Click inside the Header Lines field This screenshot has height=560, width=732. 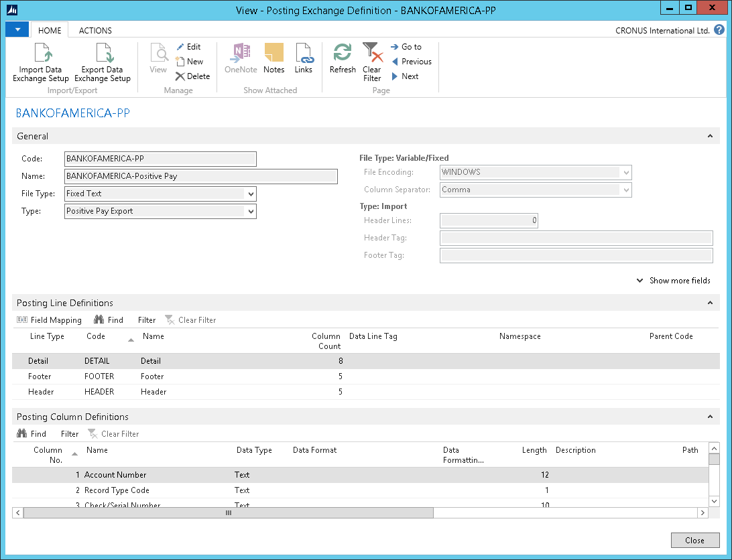click(x=489, y=220)
